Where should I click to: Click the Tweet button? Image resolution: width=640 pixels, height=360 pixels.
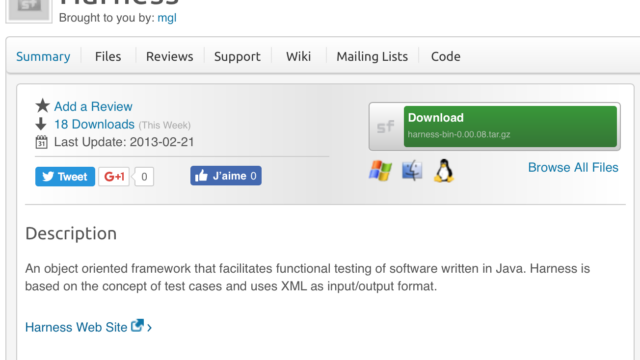65,176
